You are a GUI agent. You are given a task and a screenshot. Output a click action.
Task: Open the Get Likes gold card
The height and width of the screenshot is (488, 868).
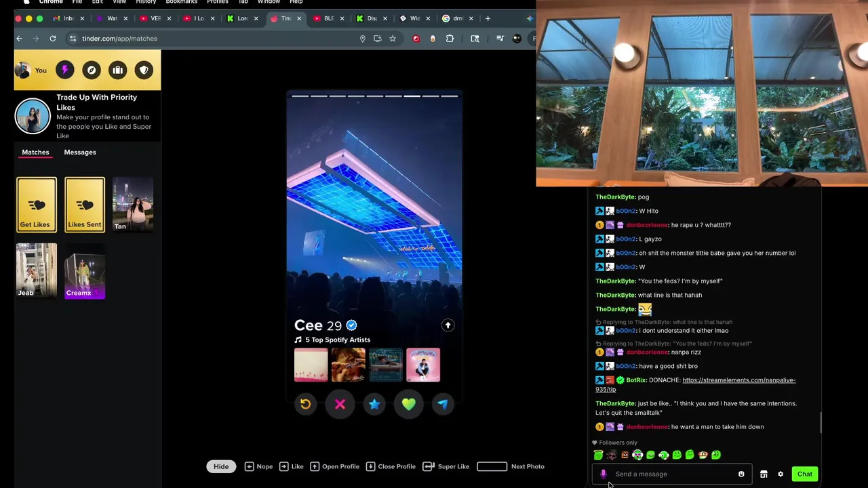[37, 204]
